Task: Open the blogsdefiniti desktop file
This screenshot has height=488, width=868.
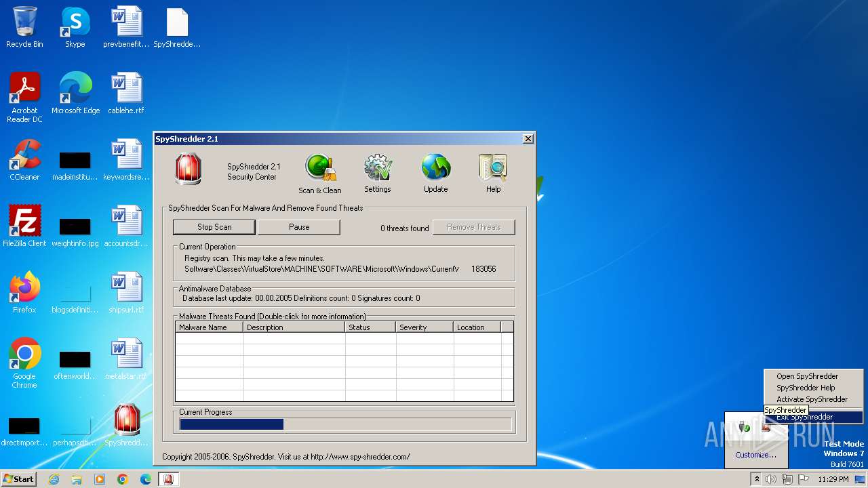Action: (x=75, y=298)
